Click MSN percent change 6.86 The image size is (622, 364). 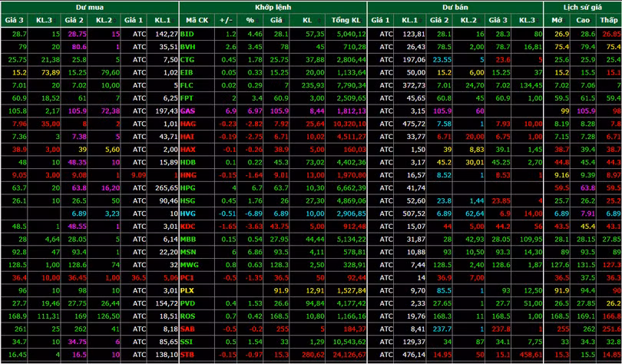[255, 252]
